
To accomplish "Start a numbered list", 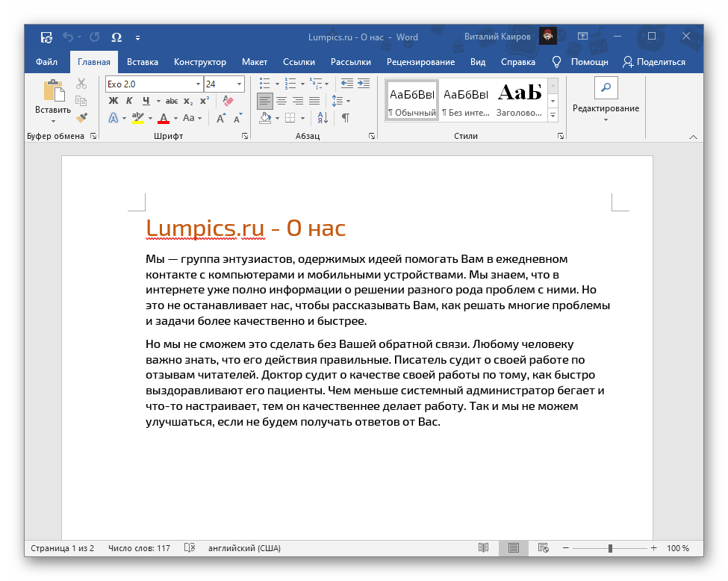I will point(290,84).
